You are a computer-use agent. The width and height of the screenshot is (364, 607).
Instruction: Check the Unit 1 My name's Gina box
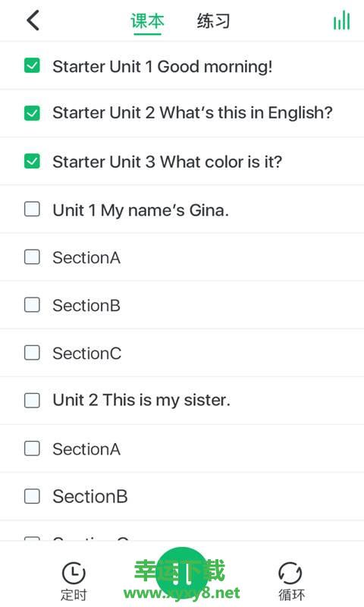click(x=32, y=209)
